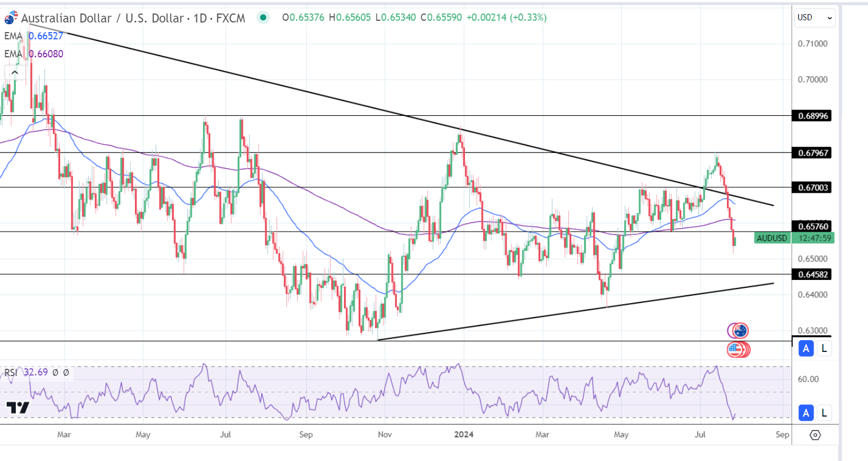The width and height of the screenshot is (868, 461).
Task: Click the 2024 year label on time axis
Action: point(464,435)
